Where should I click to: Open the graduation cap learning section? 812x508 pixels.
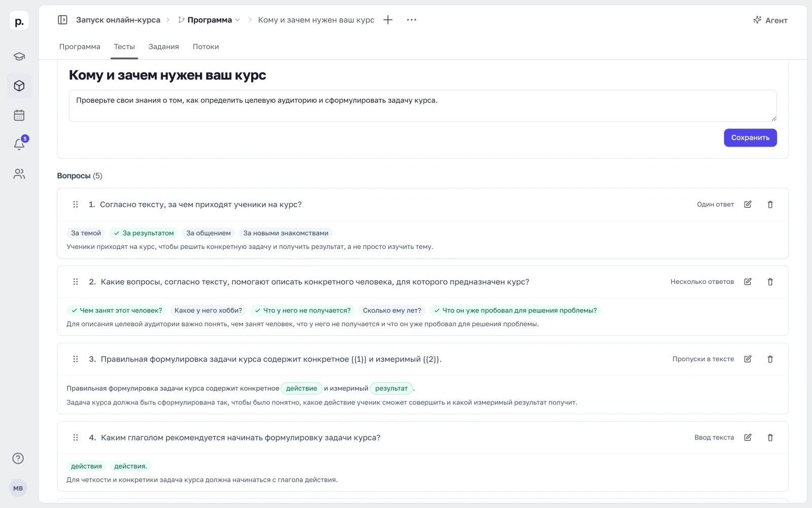point(19,56)
